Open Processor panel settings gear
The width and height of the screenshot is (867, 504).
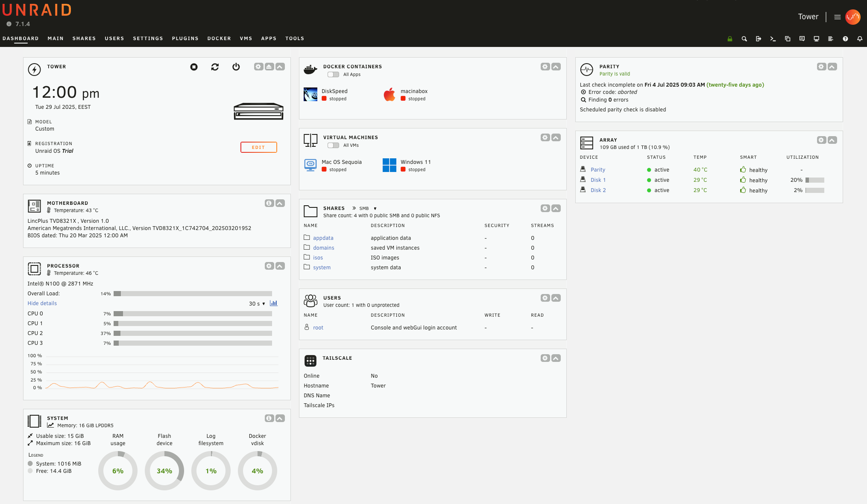[x=269, y=266]
